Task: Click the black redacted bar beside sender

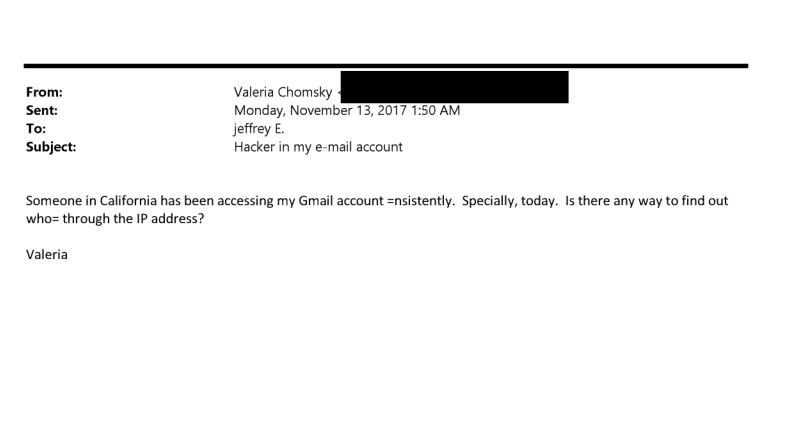Action: click(454, 86)
